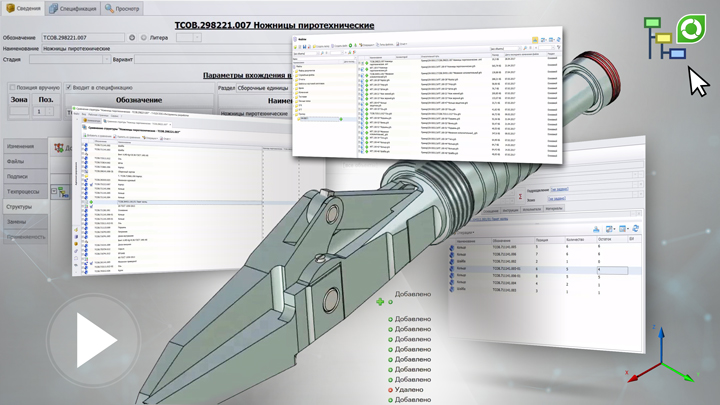Open the Подразделение link (не задано)

pos(559,189)
